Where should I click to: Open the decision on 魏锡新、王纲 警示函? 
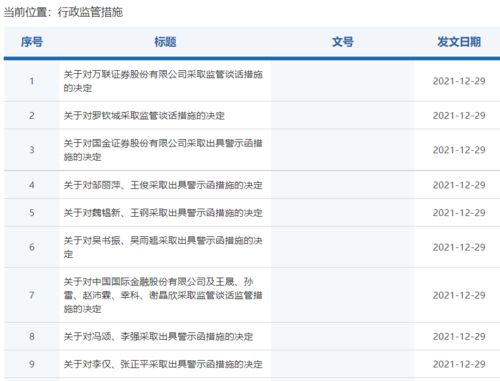pos(163,213)
